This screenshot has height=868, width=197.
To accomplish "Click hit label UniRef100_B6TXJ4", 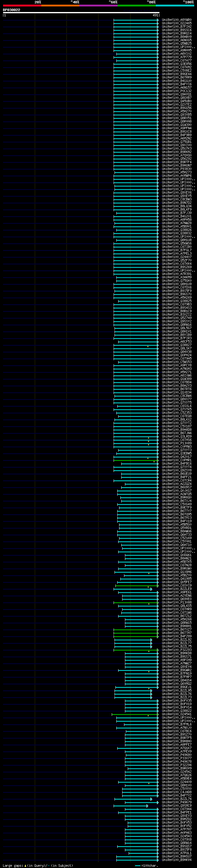I will (177, 501).
